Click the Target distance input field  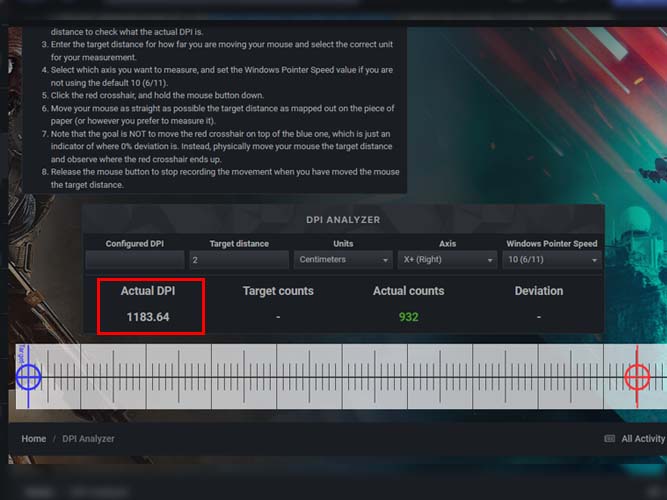coord(239,260)
